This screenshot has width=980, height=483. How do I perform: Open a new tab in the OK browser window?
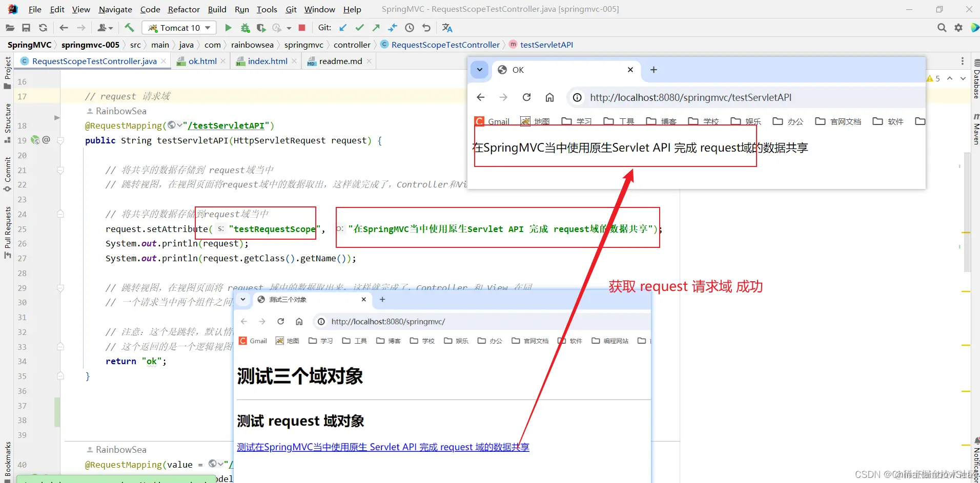[654, 70]
